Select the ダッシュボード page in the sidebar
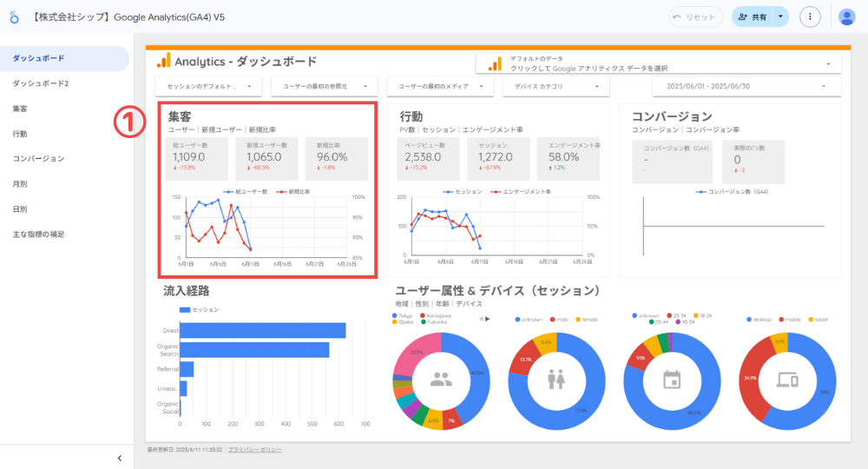The image size is (868, 469). coord(64,58)
